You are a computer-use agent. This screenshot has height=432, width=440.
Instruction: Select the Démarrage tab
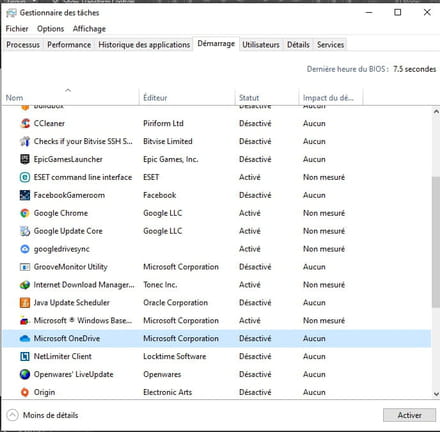click(x=216, y=44)
